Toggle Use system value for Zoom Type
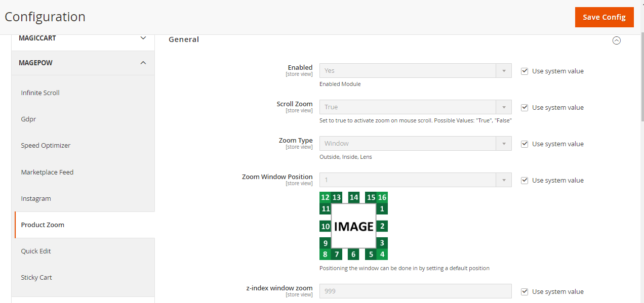The height and width of the screenshot is (303, 644). (525, 144)
